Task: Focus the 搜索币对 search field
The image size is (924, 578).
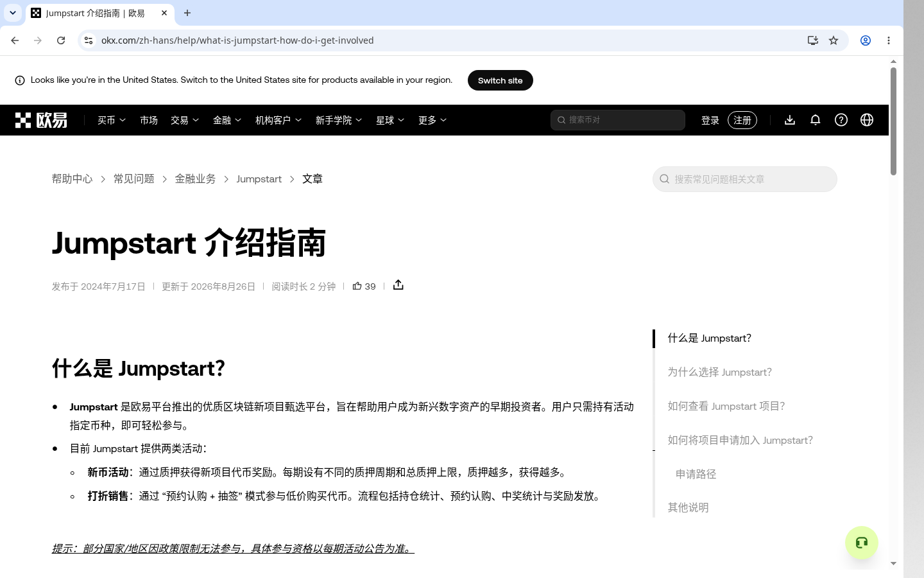Action: click(618, 120)
